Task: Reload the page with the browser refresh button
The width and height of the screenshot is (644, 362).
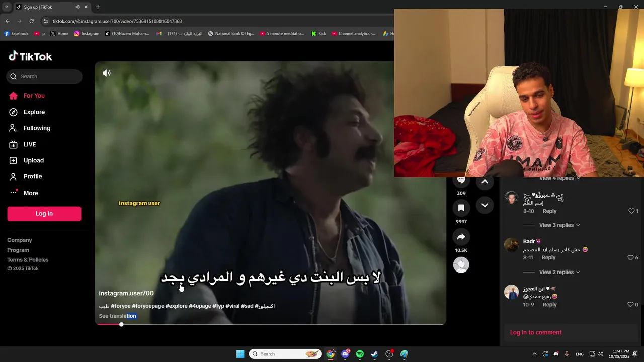Action: click(x=31, y=21)
